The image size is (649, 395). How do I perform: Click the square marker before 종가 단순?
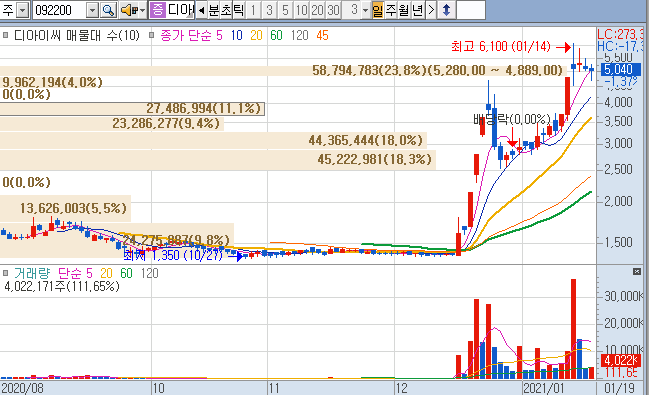[151, 35]
